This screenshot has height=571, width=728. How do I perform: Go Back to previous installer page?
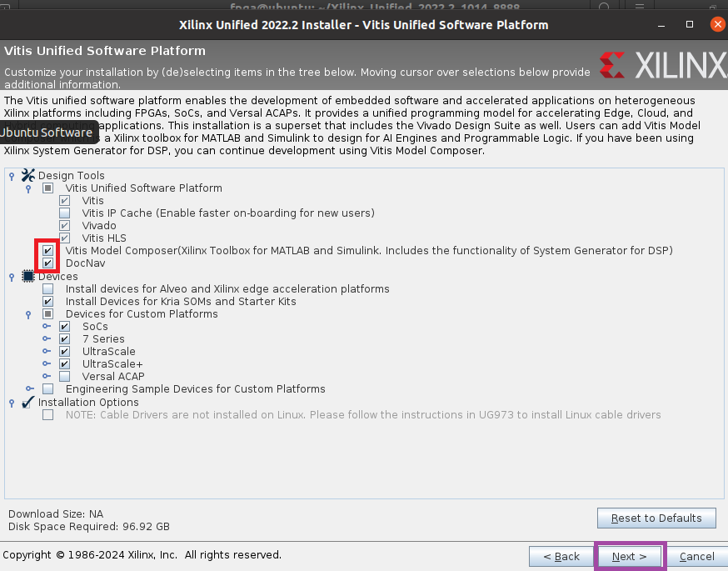tap(561, 556)
